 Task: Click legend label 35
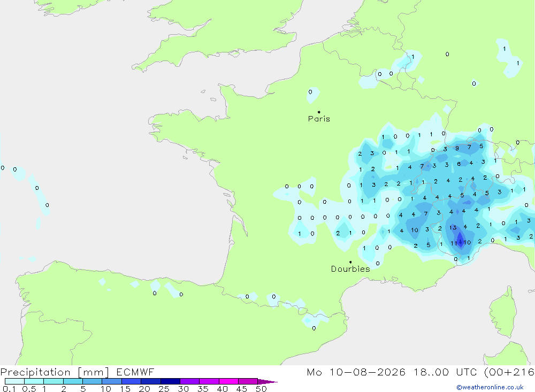point(203,389)
